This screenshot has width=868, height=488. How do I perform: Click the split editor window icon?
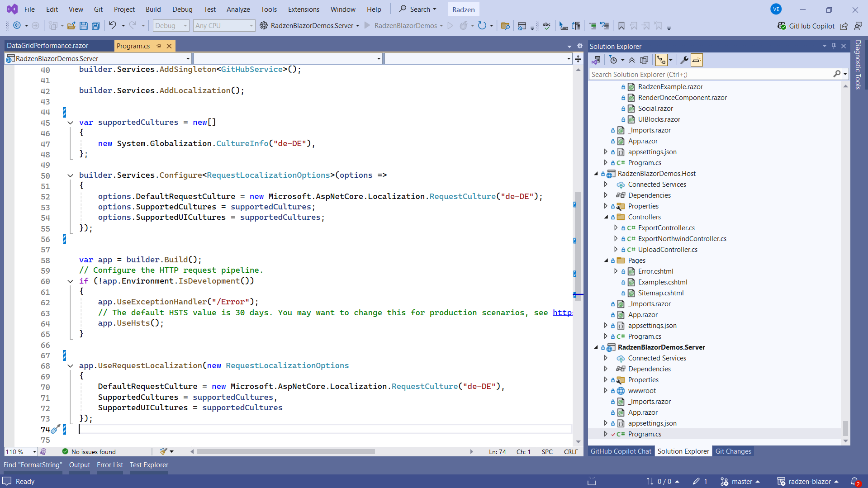click(x=578, y=59)
